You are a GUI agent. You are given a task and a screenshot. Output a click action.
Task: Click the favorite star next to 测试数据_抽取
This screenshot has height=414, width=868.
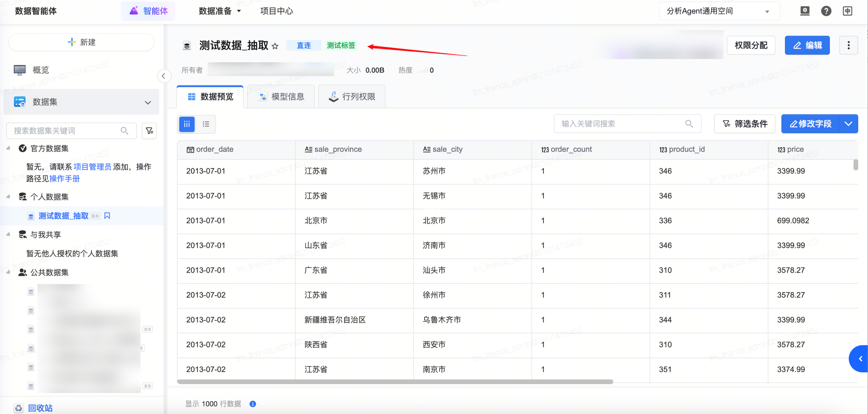tap(275, 46)
